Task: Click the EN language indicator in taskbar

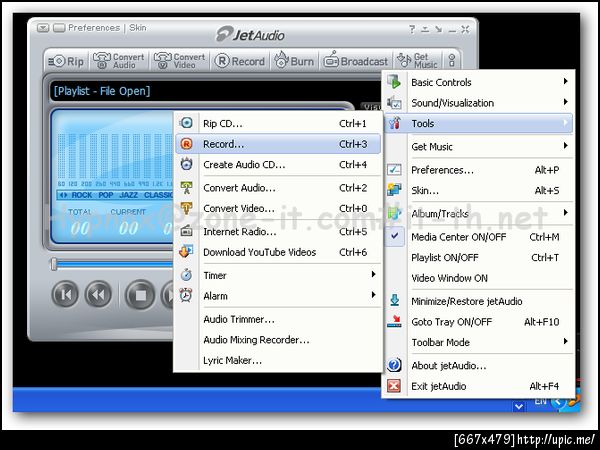Action: coord(541,401)
